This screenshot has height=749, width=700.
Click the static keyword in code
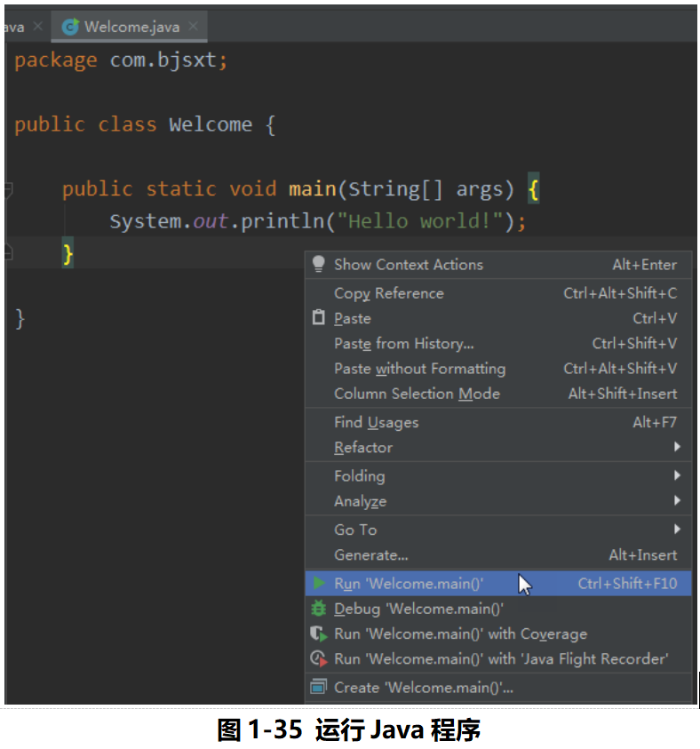[x=181, y=189]
